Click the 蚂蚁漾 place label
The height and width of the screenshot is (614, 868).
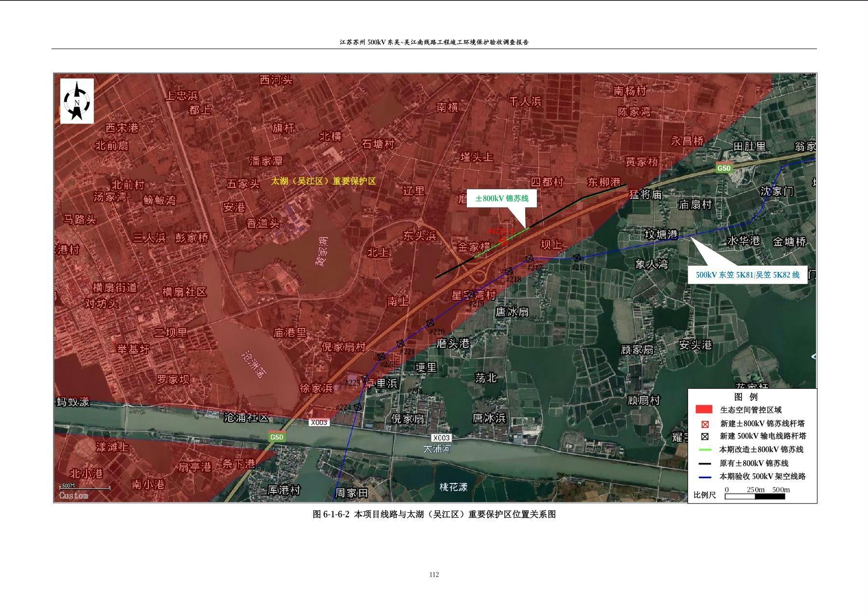73,402
